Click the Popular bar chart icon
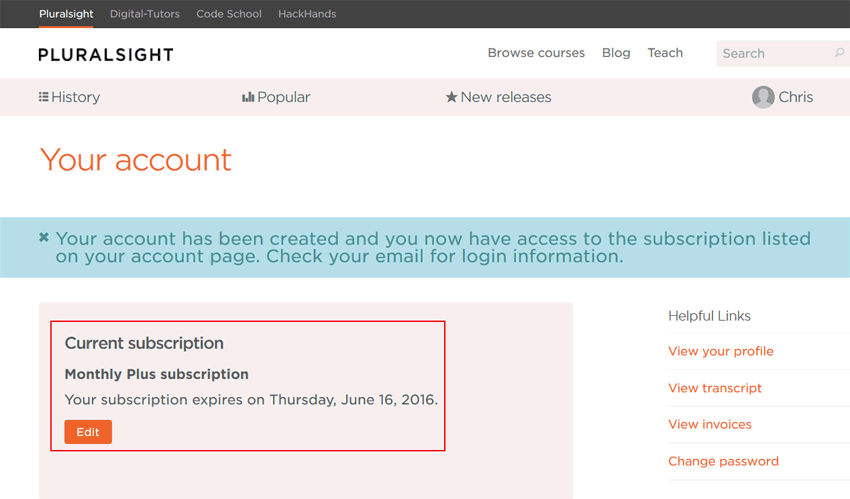850x499 pixels. pos(248,97)
